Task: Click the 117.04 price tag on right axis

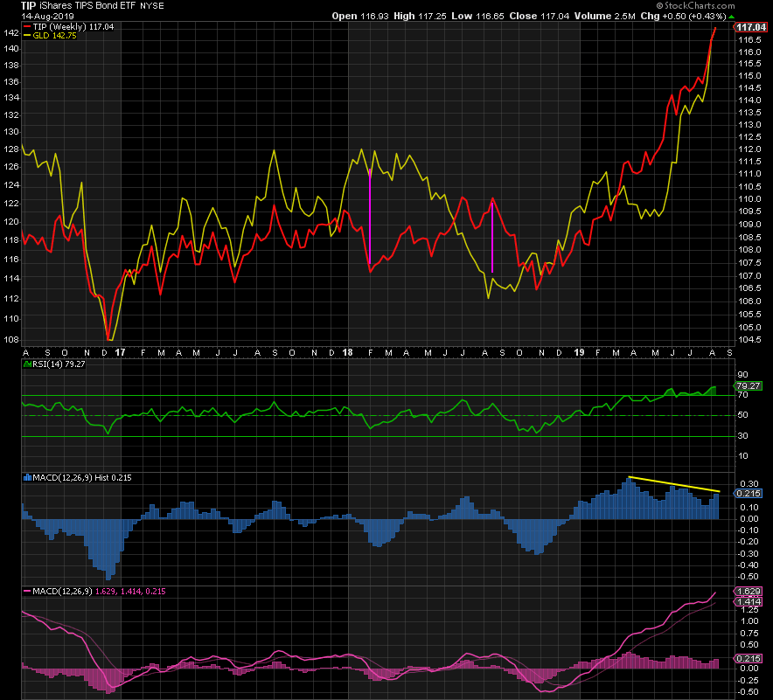Action: (x=750, y=27)
